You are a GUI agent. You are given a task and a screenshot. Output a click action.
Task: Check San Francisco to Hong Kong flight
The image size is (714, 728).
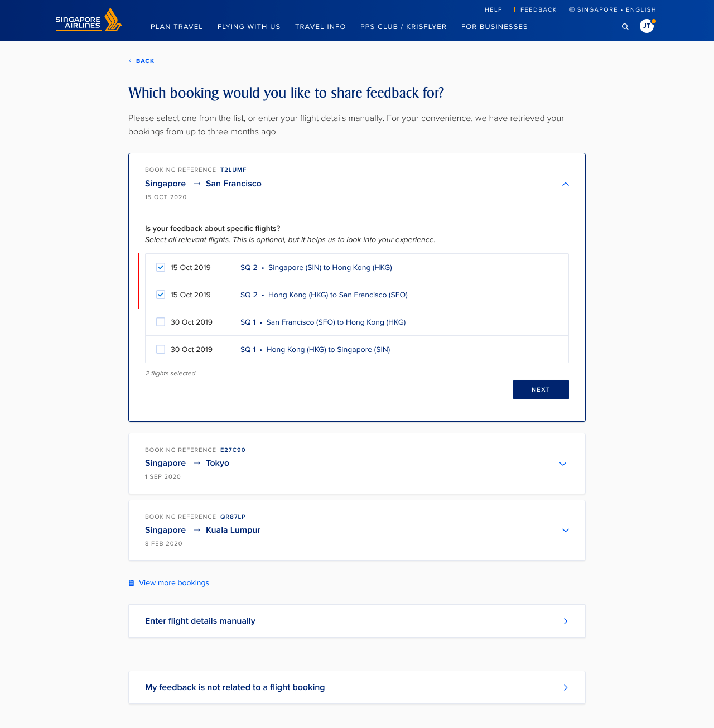click(161, 322)
